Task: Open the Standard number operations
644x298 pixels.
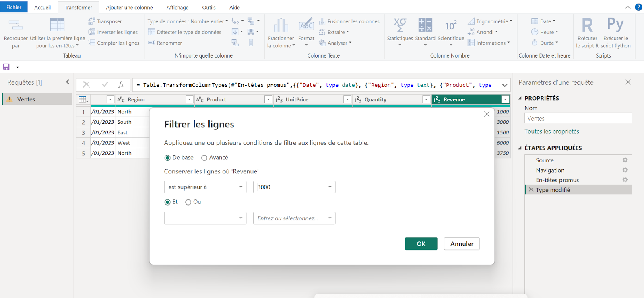Action: [425, 32]
